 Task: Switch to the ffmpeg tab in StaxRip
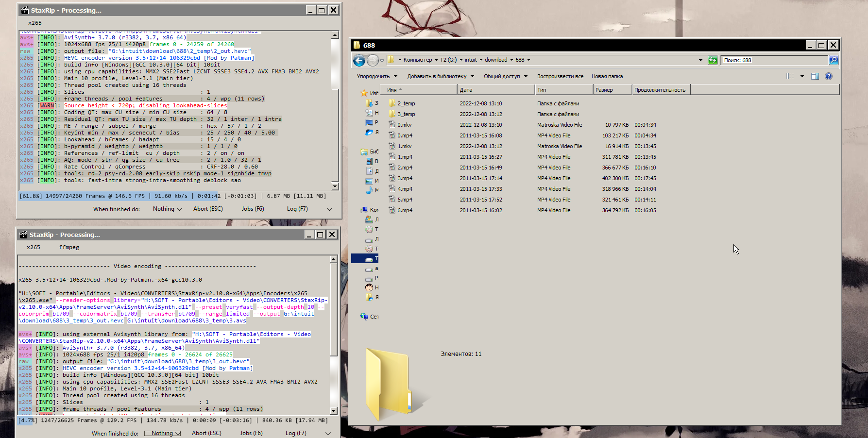pyautogui.click(x=69, y=247)
